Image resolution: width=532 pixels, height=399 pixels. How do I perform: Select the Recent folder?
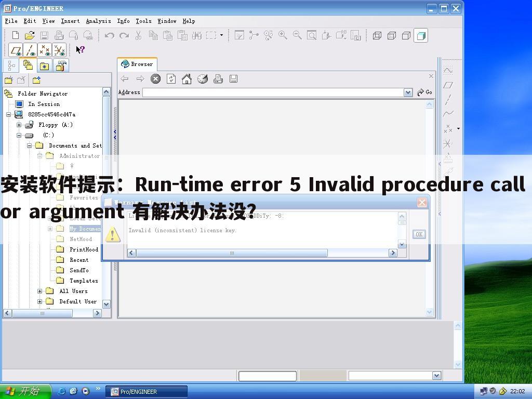(79, 260)
